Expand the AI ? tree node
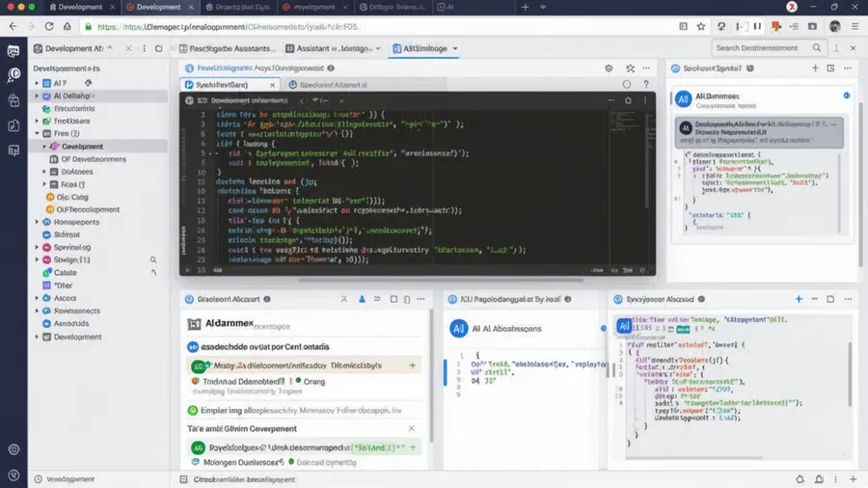868x488 pixels. coord(37,83)
